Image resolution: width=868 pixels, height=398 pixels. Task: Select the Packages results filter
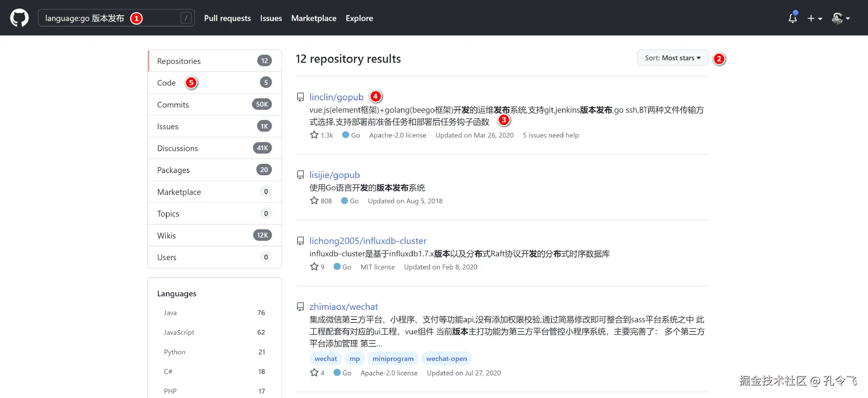[215, 170]
